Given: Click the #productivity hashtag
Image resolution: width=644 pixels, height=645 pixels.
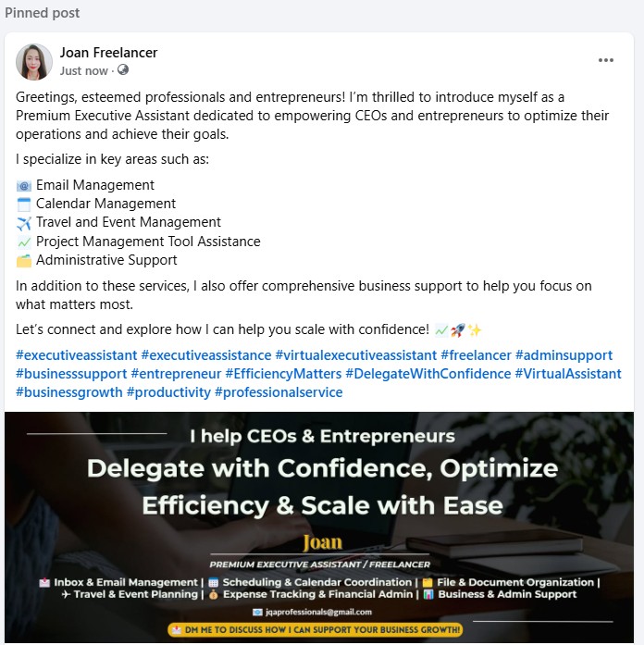Looking at the screenshot, I should pos(168,392).
